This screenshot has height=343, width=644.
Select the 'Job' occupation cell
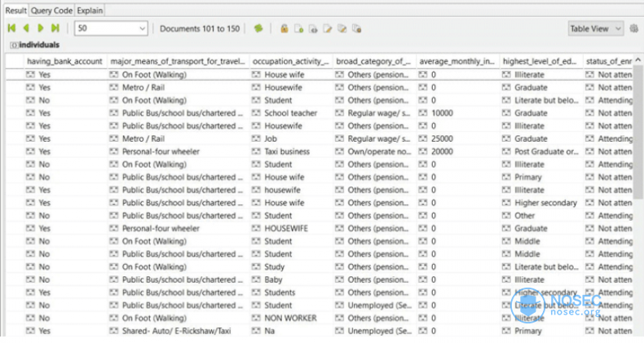click(291, 139)
